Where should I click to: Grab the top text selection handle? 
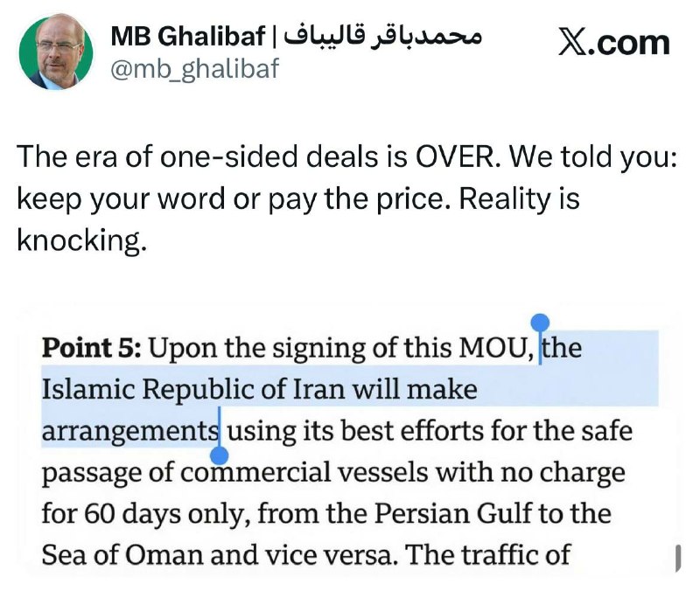pyautogui.click(x=540, y=323)
